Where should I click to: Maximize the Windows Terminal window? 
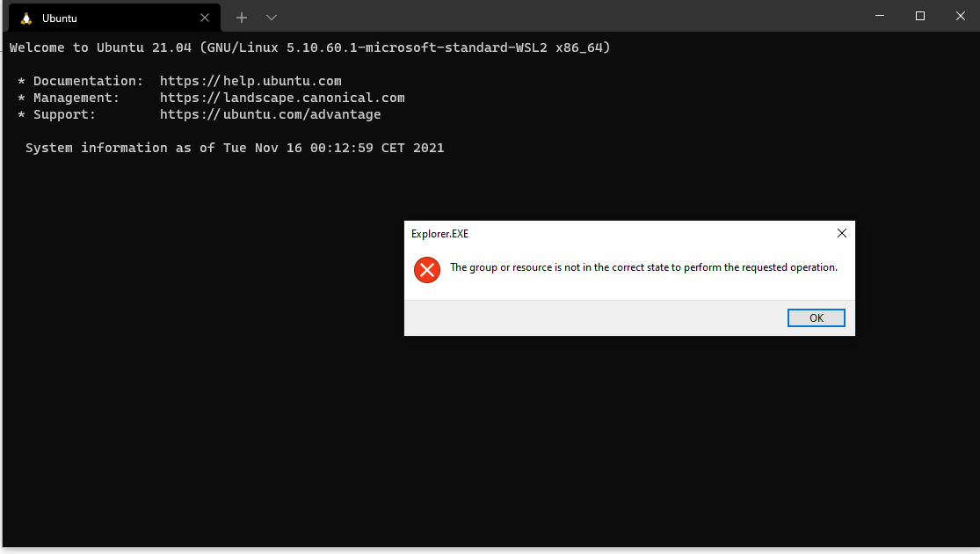click(920, 16)
